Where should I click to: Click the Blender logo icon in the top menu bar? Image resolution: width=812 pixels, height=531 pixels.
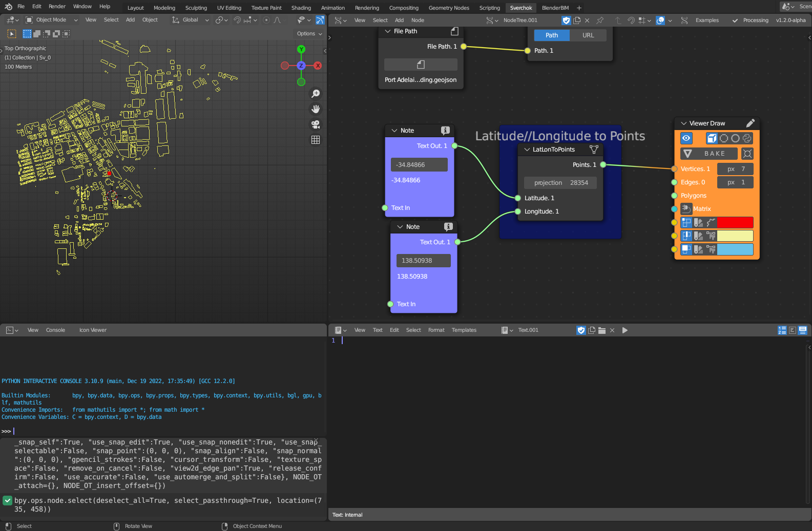tap(8, 7)
